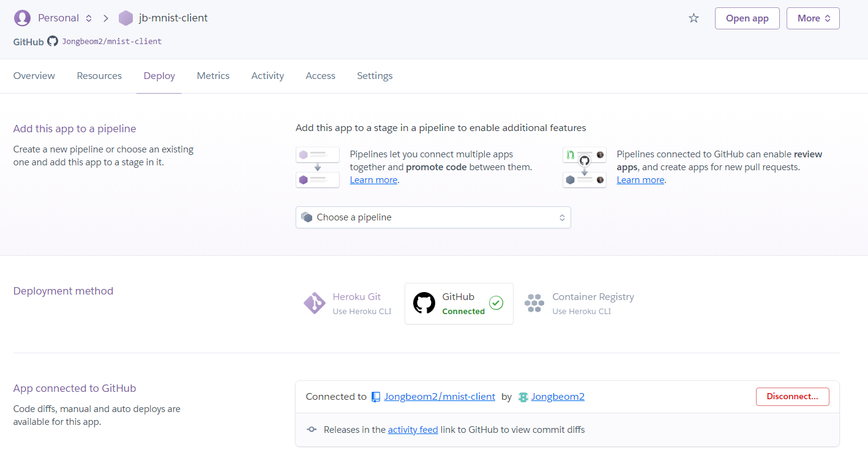Open the Learn more link about review apps
Screen dimensions: 868x469
(640, 180)
